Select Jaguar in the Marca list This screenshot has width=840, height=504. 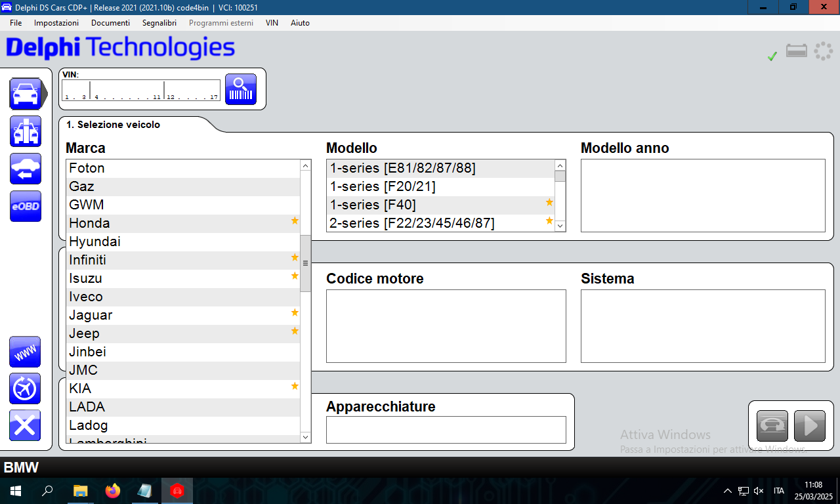point(183,316)
